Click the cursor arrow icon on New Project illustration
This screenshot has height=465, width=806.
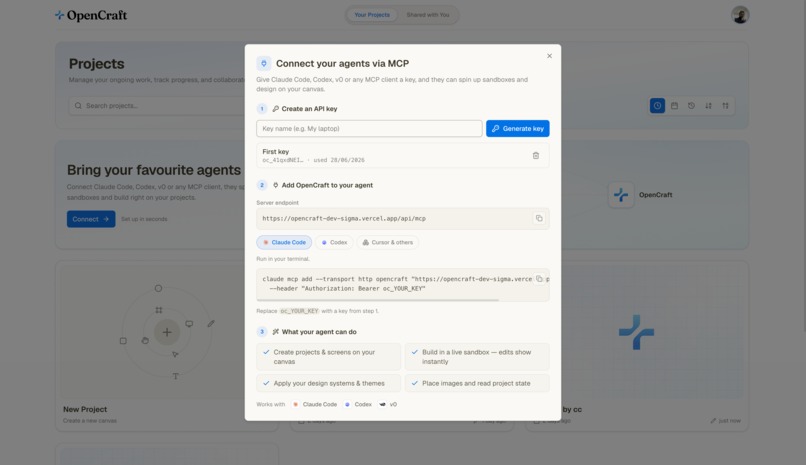click(x=175, y=355)
